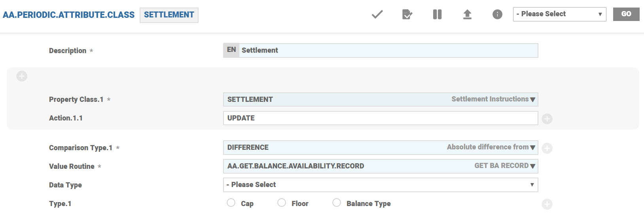Click the Action UPDATE input field
This screenshot has width=644, height=214.
click(380, 118)
